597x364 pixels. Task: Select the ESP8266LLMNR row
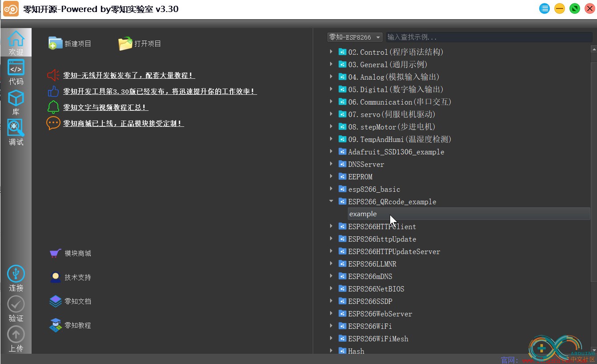coord(372,264)
